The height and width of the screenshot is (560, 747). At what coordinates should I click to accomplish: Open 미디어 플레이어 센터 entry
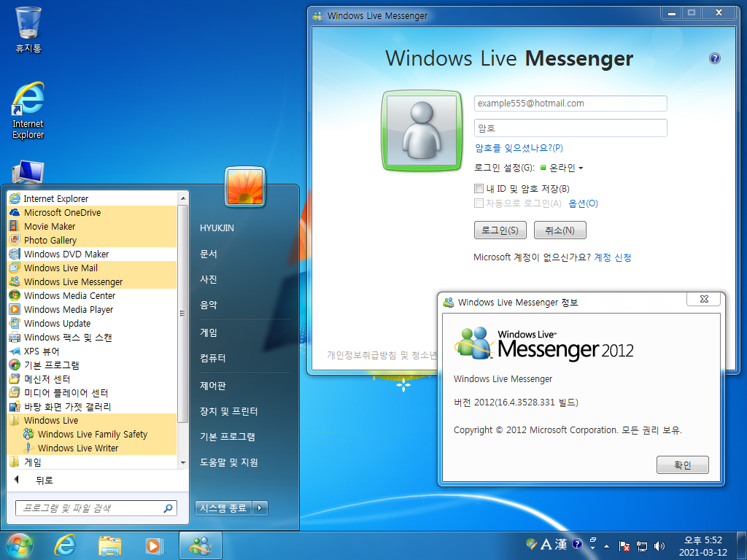pos(93,392)
